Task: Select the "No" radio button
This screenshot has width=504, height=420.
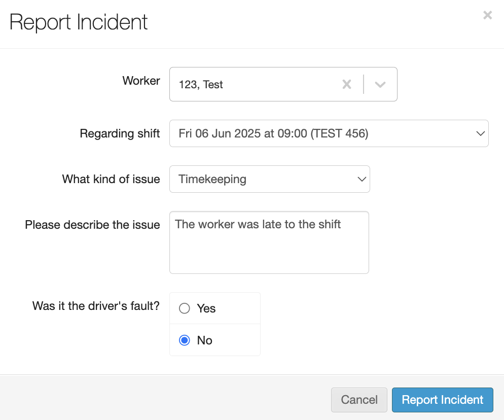Action: click(185, 340)
